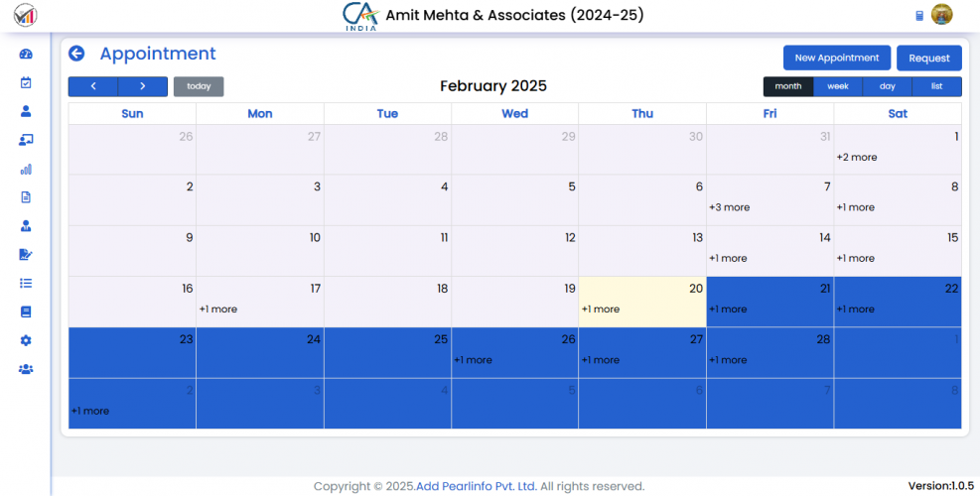The height and width of the screenshot is (496, 980).
Task: Select day number 24 in the calendar
Action: pos(314,339)
